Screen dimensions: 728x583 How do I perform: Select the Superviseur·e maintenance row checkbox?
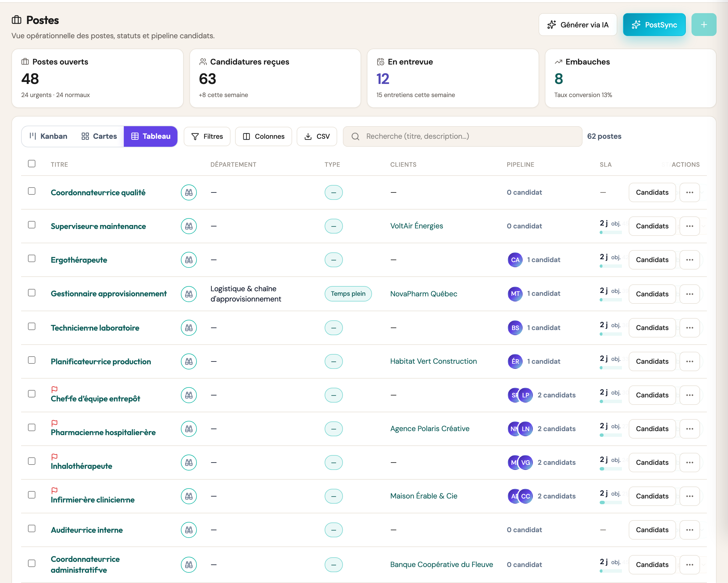(x=32, y=225)
